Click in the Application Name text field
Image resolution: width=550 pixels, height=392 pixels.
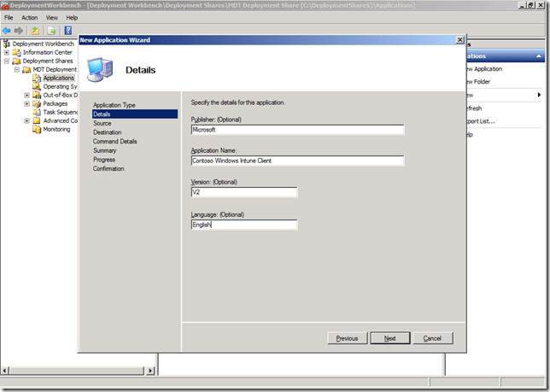pos(297,161)
